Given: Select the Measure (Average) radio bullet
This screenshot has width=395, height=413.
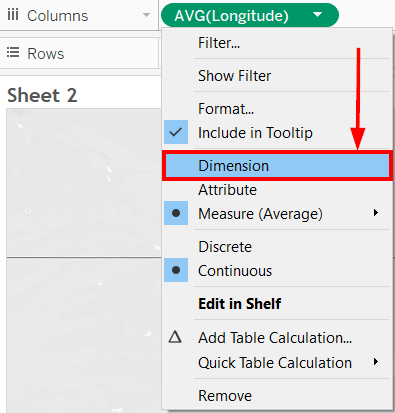Looking at the screenshot, I should click(176, 213).
